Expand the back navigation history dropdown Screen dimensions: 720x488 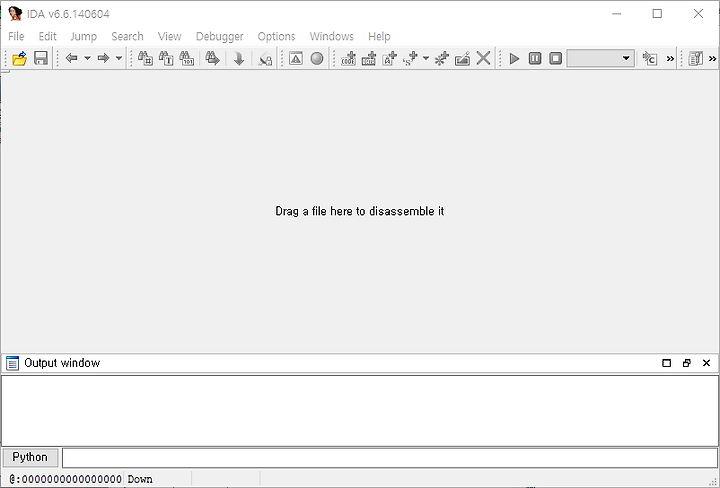[x=87, y=58]
